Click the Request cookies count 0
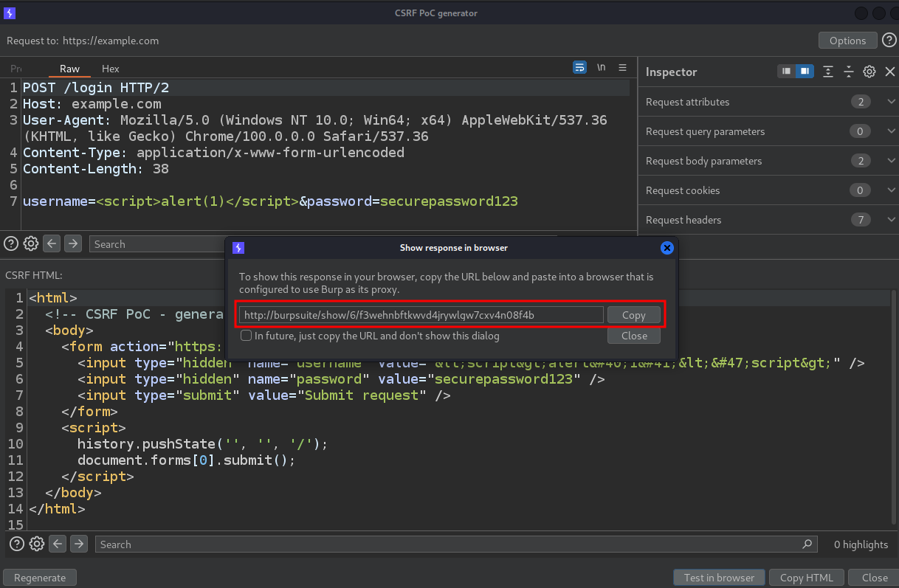 (861, 190)
